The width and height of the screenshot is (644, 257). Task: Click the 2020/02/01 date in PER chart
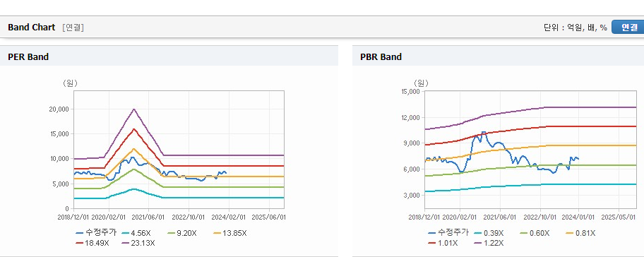[x=109, y=217]
